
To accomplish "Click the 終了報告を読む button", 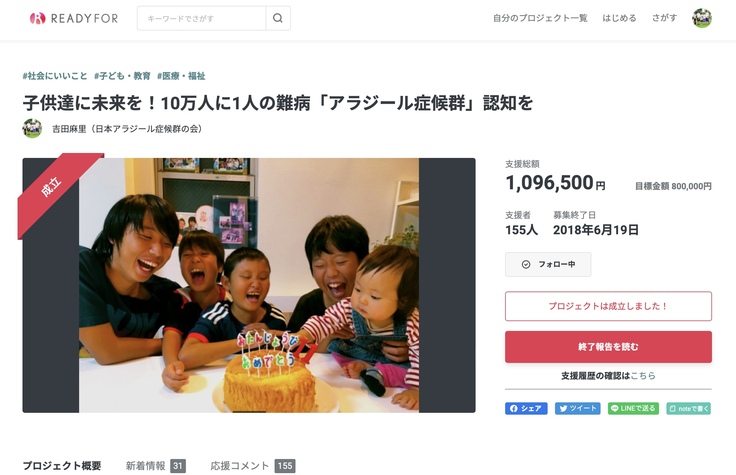I will (x=608, y=347).
